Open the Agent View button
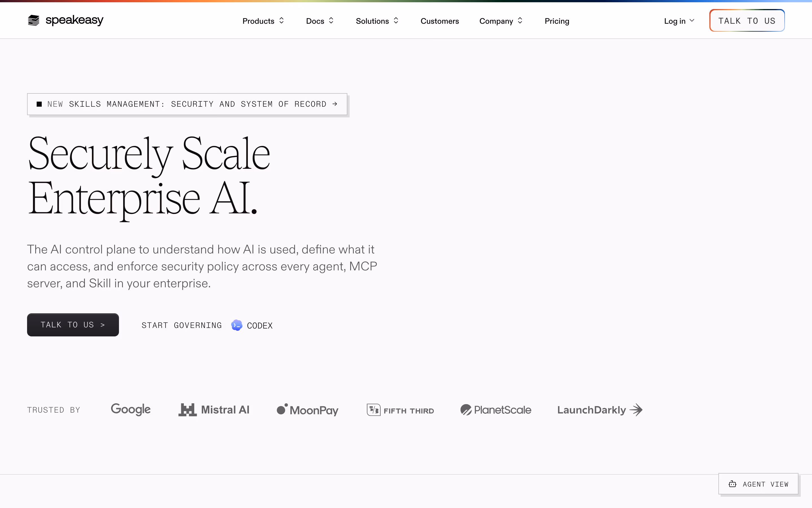The image size is (812, 508). (x=758, y=484)
